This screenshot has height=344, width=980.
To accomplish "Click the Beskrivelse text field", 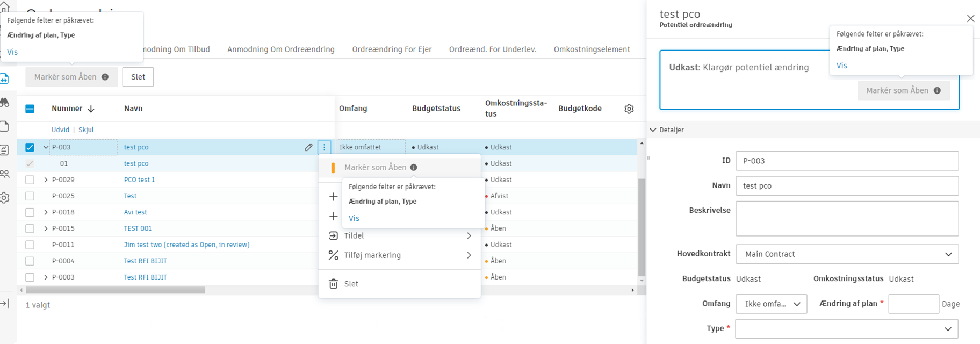I will (x=847, y=219).
